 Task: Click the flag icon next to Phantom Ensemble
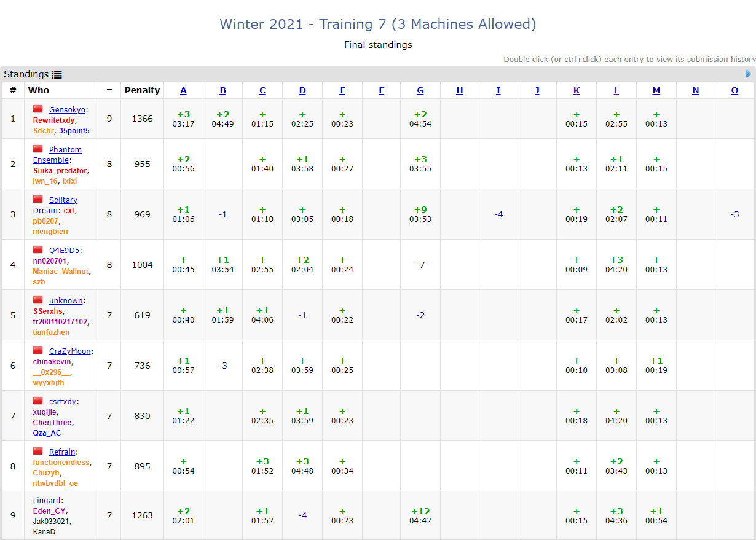click(38, 149)
